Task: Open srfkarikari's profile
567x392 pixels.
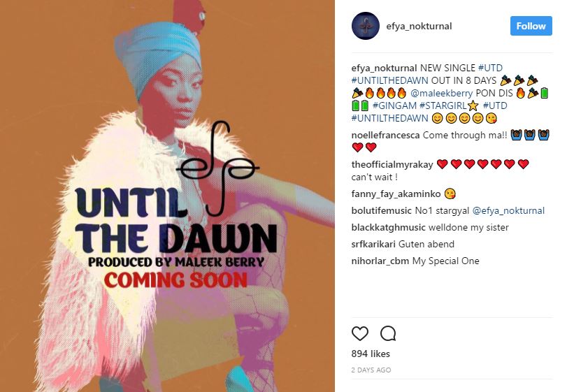Action: 373,245
